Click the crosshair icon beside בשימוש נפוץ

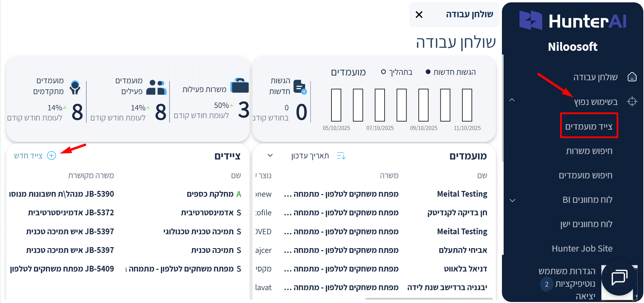(632, 102)
